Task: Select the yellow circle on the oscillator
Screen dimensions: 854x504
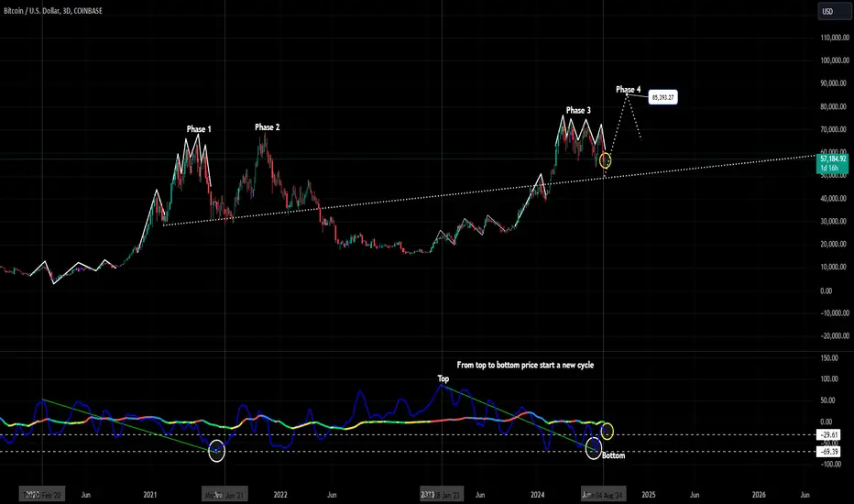Action: tap(608, 432)
